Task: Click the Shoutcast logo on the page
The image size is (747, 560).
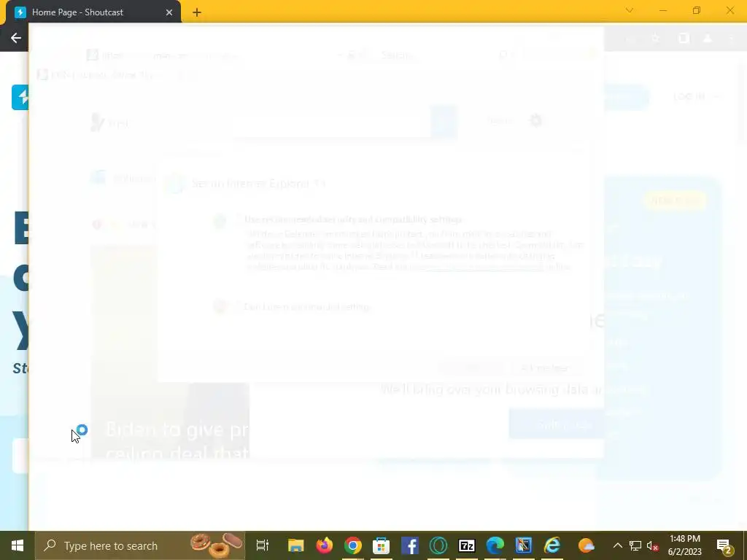Action: point(20,97)
